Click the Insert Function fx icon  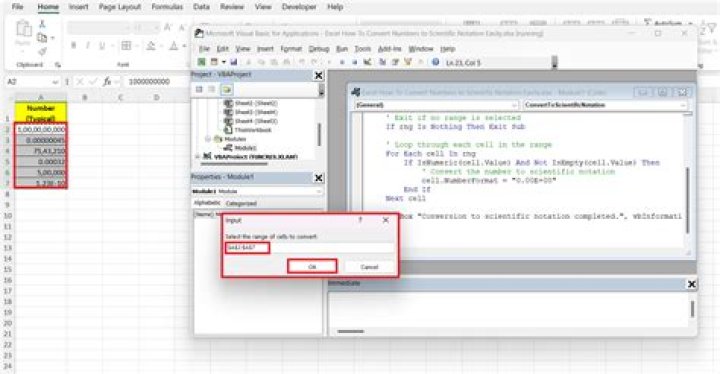click(x=107, y=82)
